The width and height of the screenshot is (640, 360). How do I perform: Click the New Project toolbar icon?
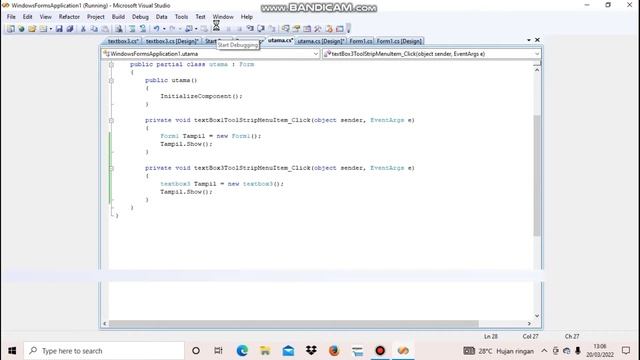pos(11,29)
